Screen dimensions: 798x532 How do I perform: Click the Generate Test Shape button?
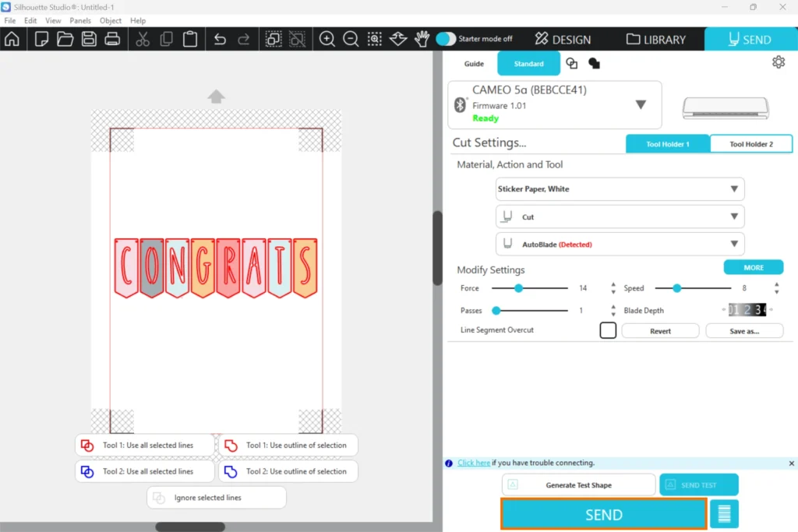point(578,485)
